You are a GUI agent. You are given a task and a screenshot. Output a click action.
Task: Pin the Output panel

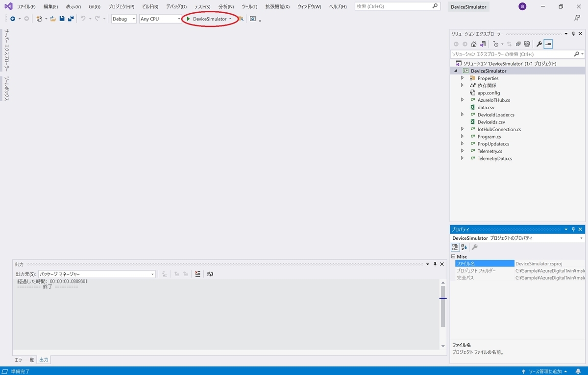point(435,264)
